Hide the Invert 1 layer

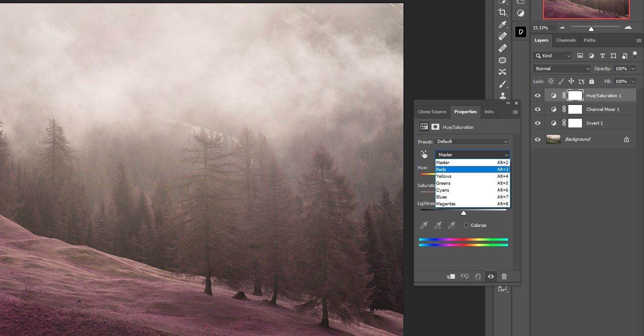pos(538,123)
